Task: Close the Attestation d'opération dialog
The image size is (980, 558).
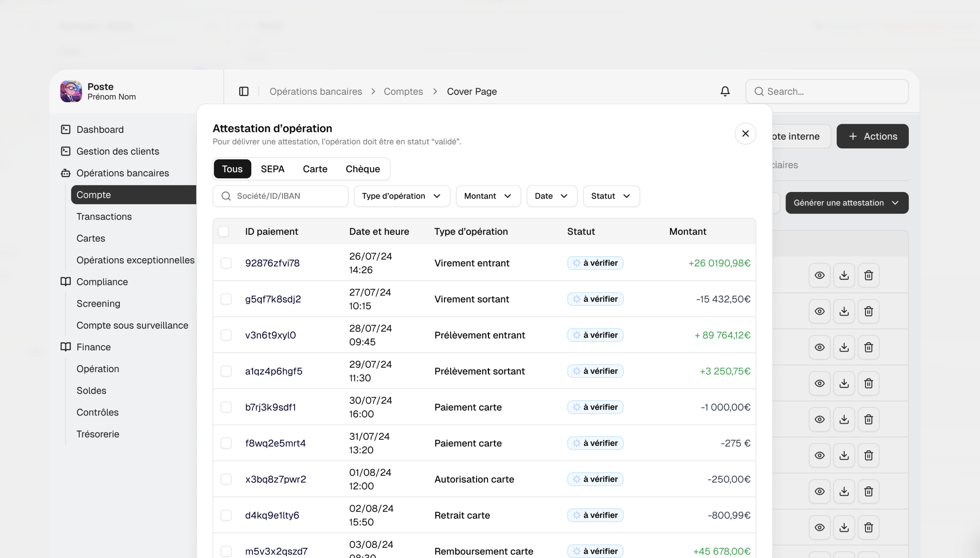Action: pos(745,133)
